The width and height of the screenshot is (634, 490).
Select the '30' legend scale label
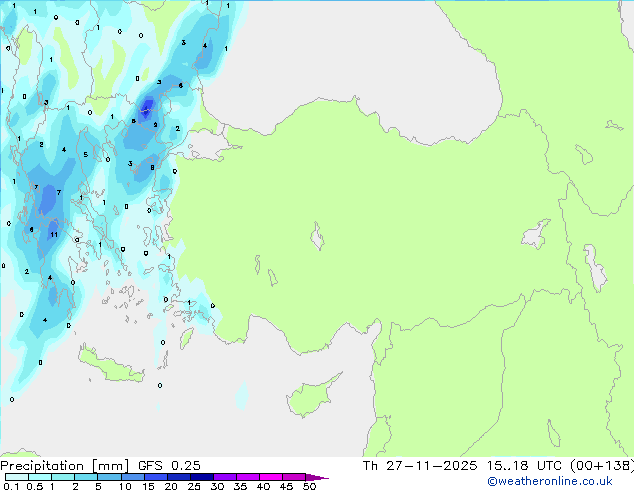tap(217, 486)
